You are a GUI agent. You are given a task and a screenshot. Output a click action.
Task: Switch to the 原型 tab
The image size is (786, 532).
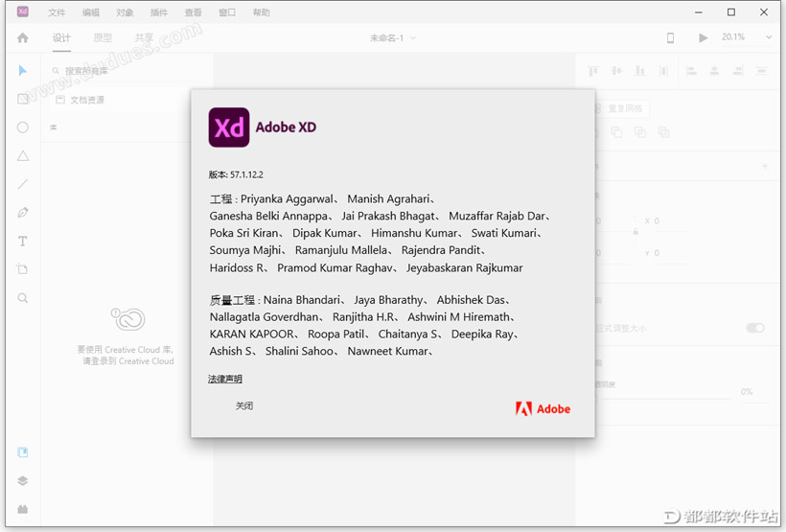coord(103,38)
